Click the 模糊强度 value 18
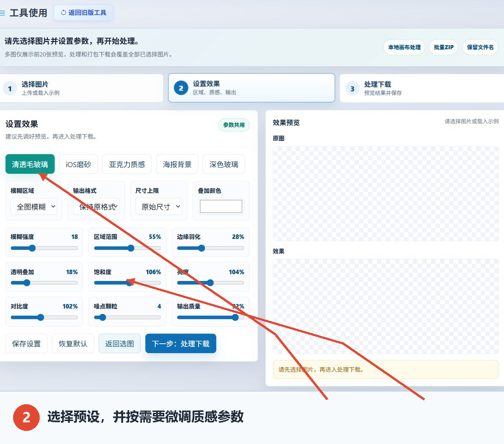The height and width of the screenshot is (444, 504). (74, 237)
